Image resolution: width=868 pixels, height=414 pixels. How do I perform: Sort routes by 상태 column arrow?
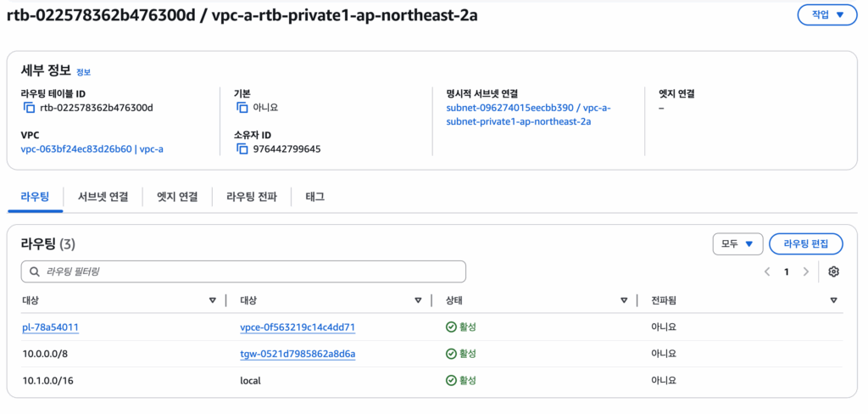tap(624, 300)
